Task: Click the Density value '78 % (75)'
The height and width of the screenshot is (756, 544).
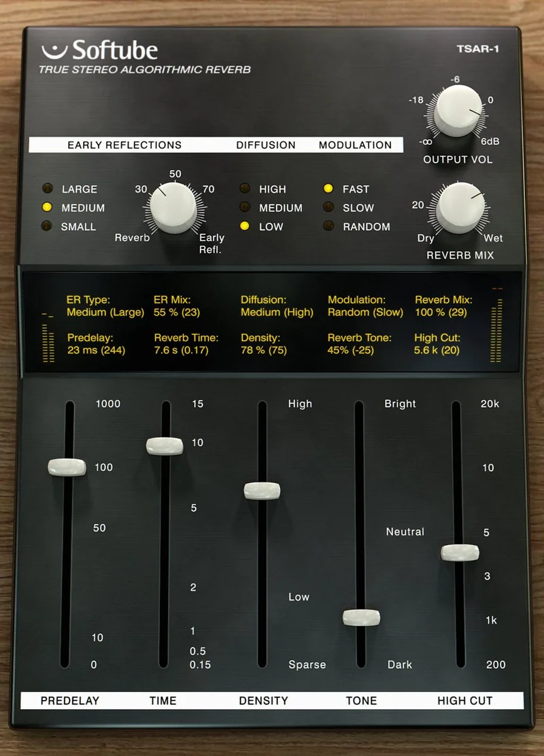Action: (264, 350)
